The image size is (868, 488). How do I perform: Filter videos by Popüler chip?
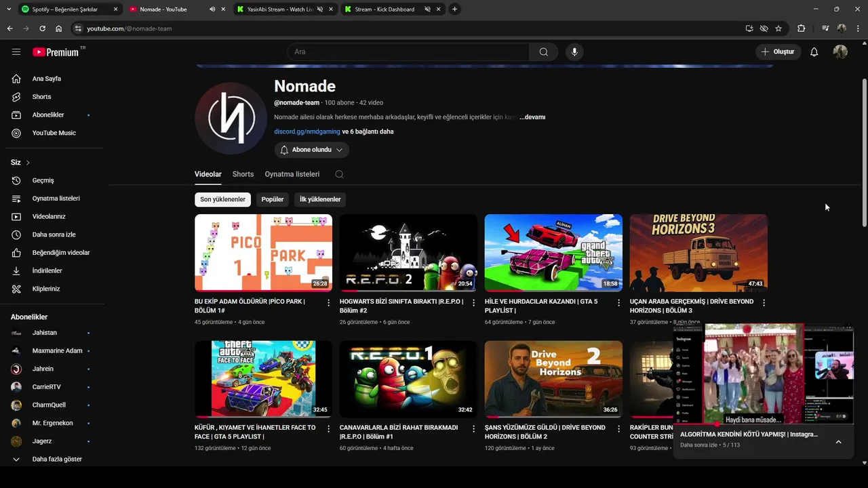273,199
